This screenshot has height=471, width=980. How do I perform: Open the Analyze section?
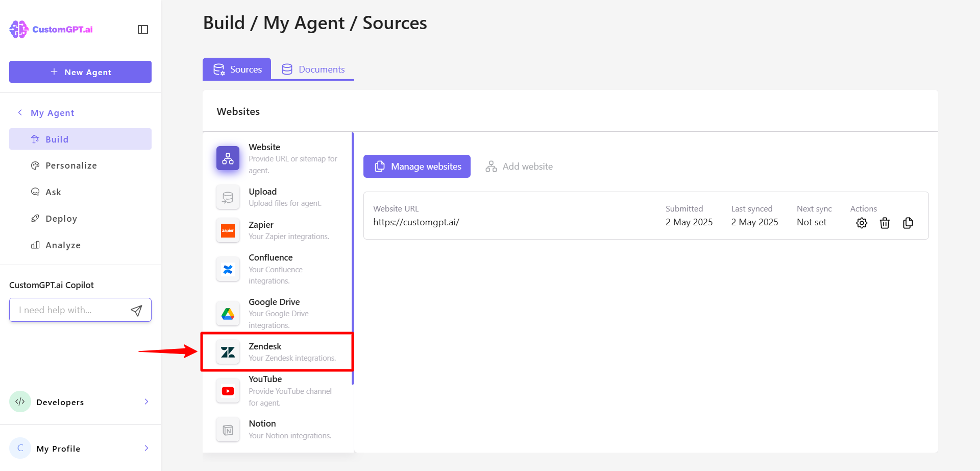(80, 245)
